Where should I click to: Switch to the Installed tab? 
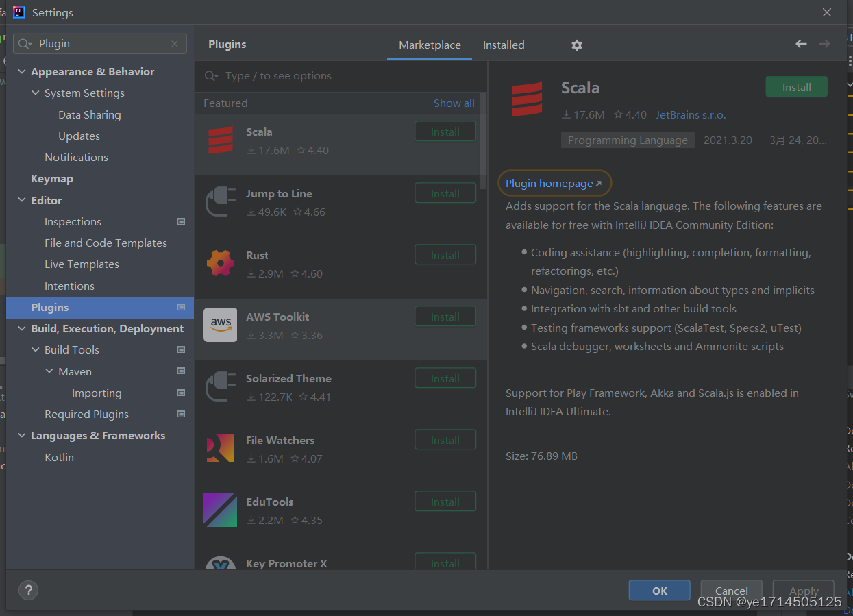[504, 45]
